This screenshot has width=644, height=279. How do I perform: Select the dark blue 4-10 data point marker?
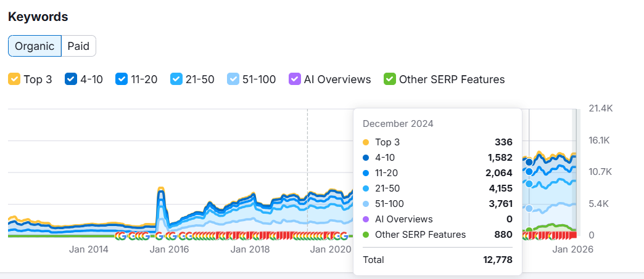529,162
